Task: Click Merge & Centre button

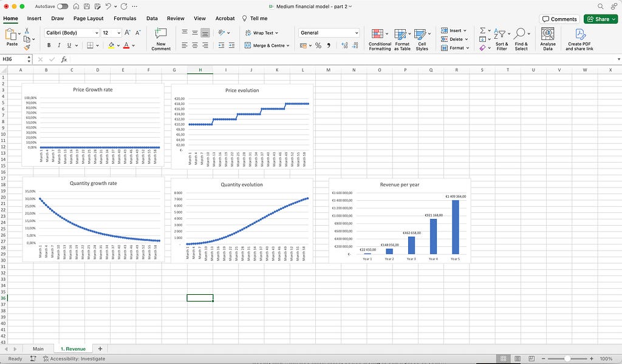Action: coord(267,45)
